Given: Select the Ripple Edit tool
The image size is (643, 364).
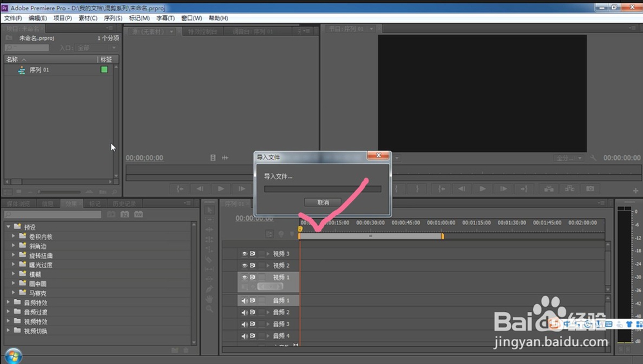Looking at the screenshot, I should point(210,230).
